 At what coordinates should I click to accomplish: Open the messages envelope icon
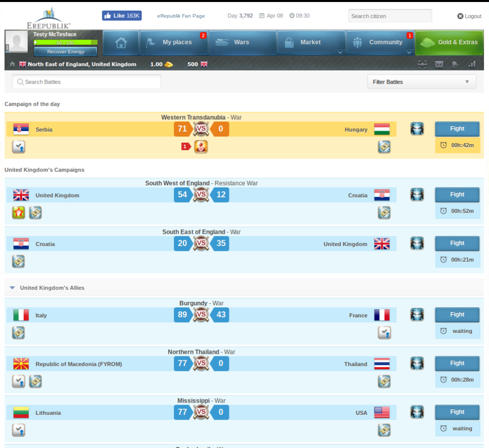tap(439, 64)
